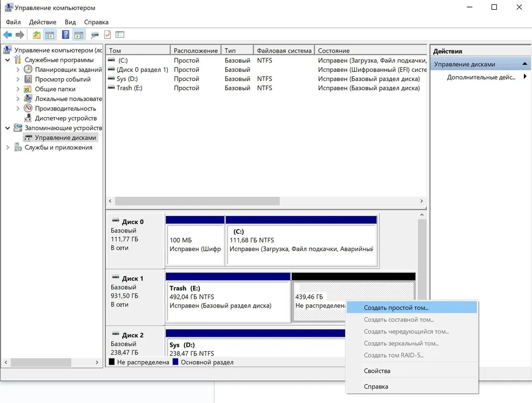Select the (C:) 111,68 ГБ NTFS partition block
Image resolution: width=532 pixels, height=403 pixels.
[x=301, y=241]
